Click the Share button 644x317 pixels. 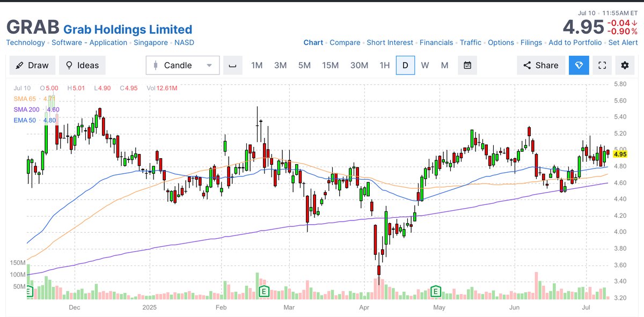point(541,65)
